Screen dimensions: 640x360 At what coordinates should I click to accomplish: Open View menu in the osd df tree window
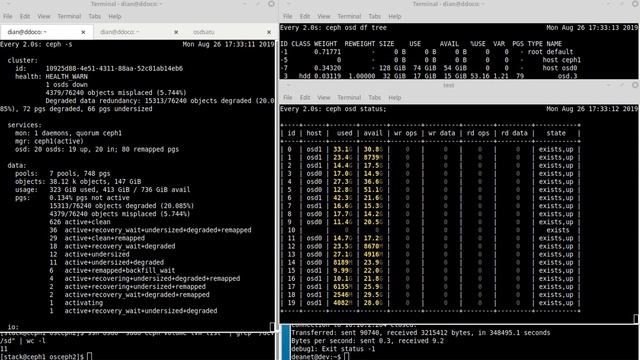324,16
